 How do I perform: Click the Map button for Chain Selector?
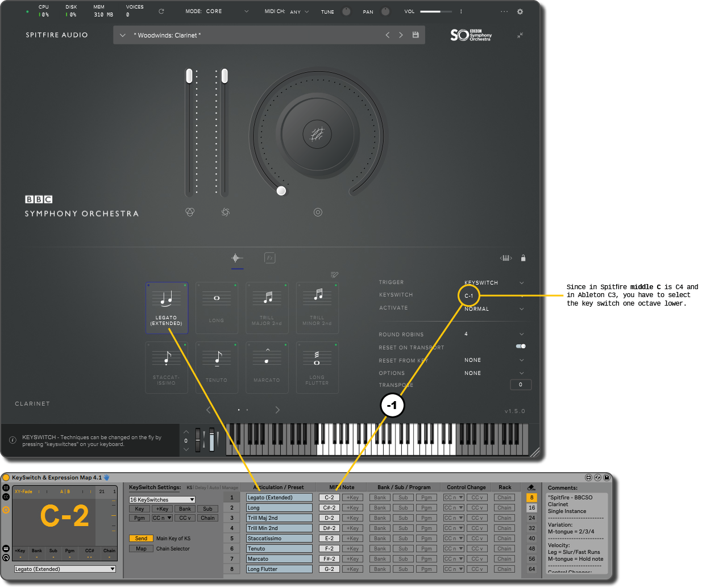(x=141, y=548)
